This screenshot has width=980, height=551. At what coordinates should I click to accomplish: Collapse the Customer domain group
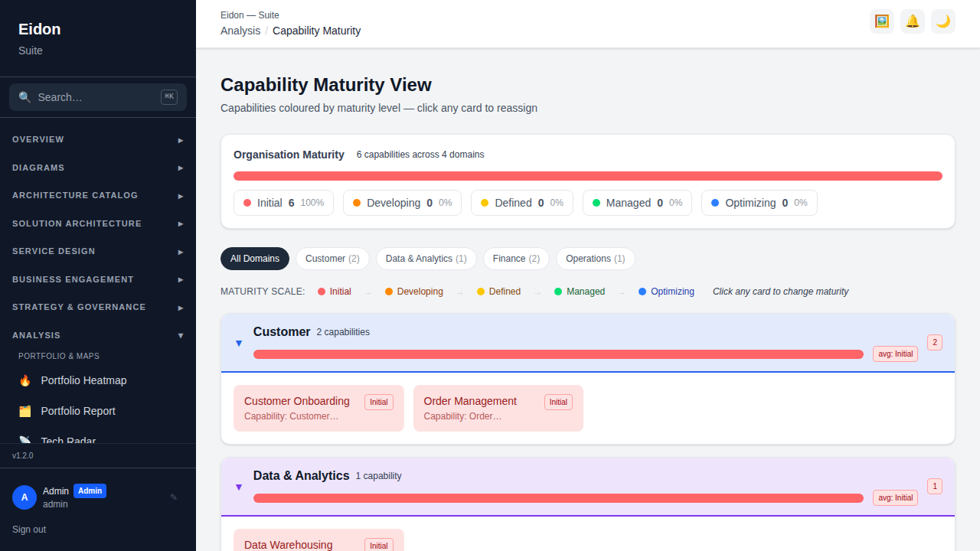[239, 343]
